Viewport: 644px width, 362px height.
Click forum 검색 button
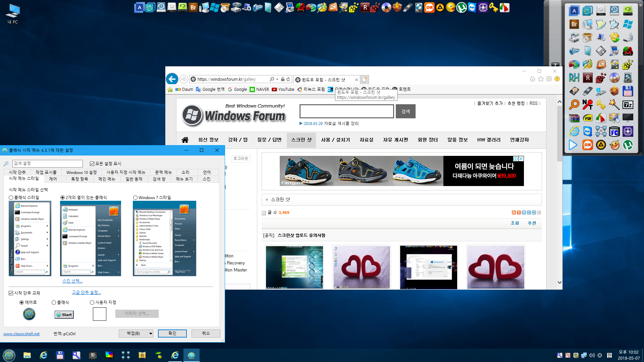coord(406,111)
